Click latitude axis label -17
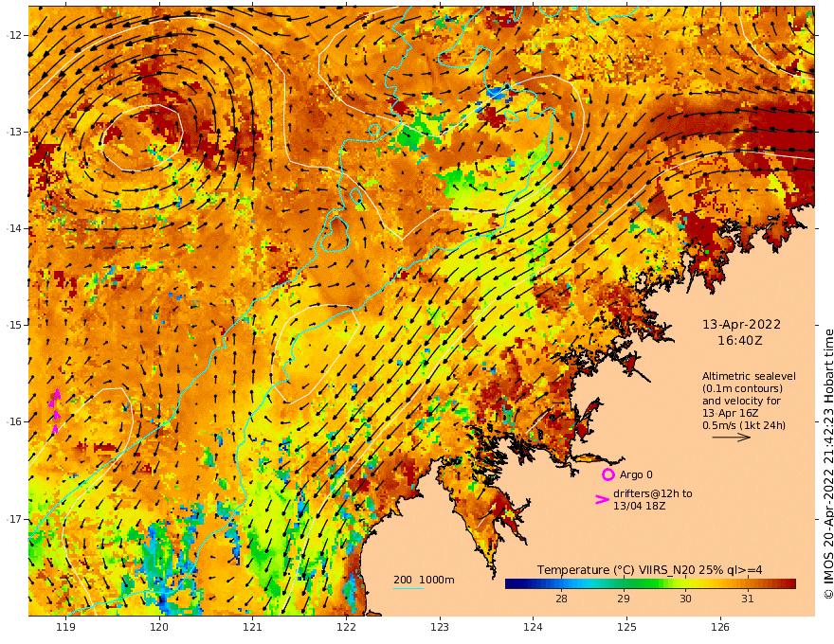 (14, 519)
